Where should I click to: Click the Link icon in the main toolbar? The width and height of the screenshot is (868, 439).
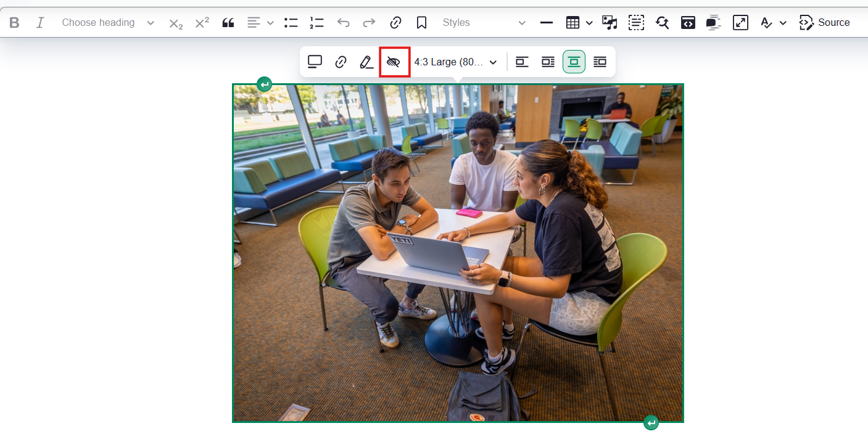(395, 23)
